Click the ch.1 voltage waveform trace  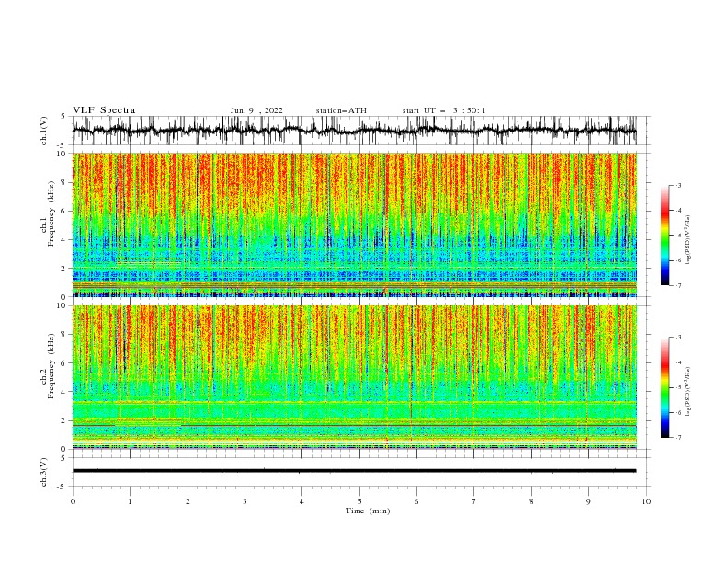pyautogui.click(x=354, y=130)
